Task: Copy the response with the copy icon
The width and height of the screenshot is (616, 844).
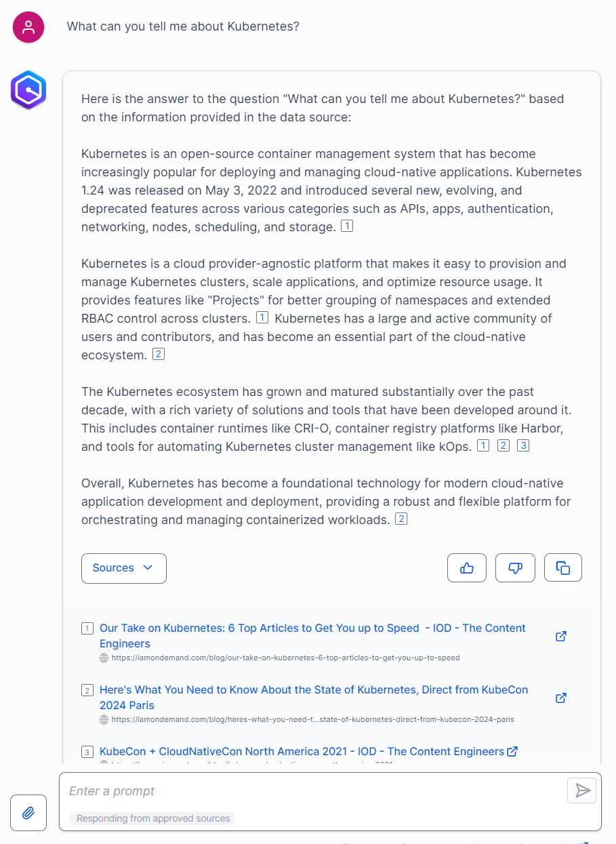Action: click(x=563, y=568)
